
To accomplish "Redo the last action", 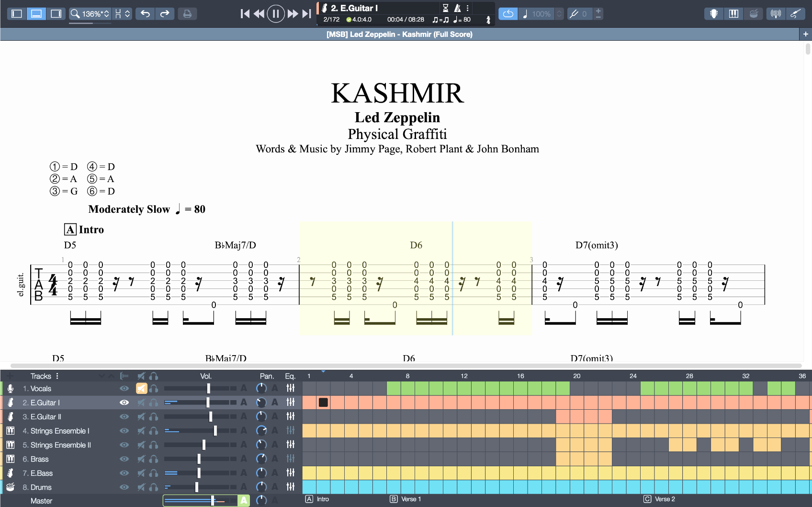I will [x=165, y=13].
